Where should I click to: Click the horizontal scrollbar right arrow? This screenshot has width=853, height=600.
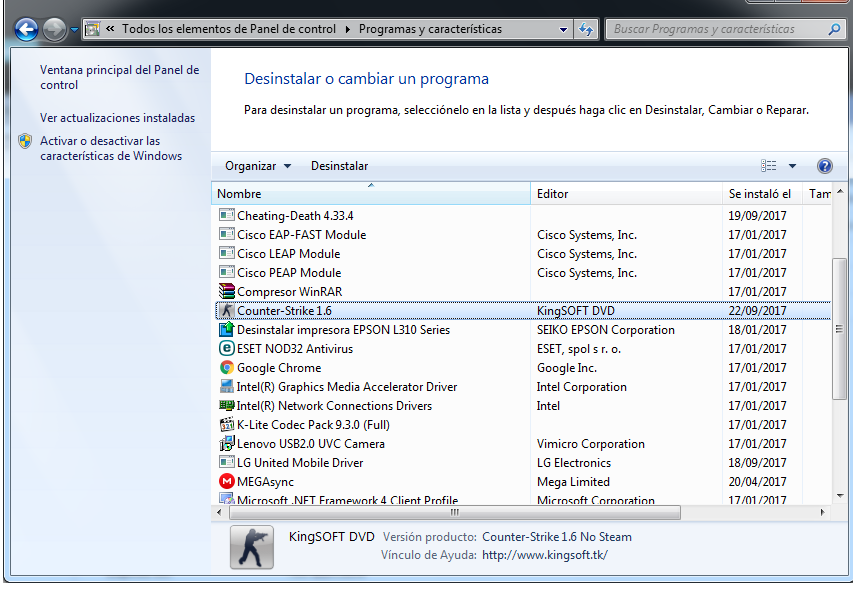[x=822, y=512]
